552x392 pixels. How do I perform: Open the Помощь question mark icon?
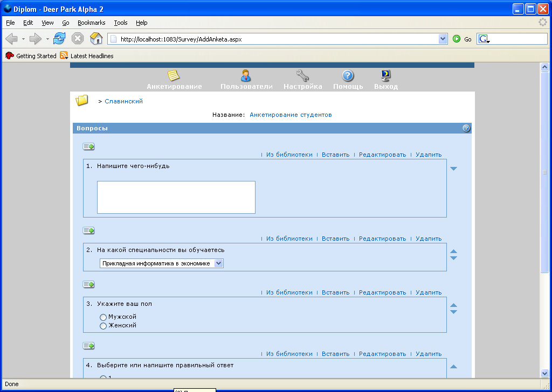tap(348, 75)
